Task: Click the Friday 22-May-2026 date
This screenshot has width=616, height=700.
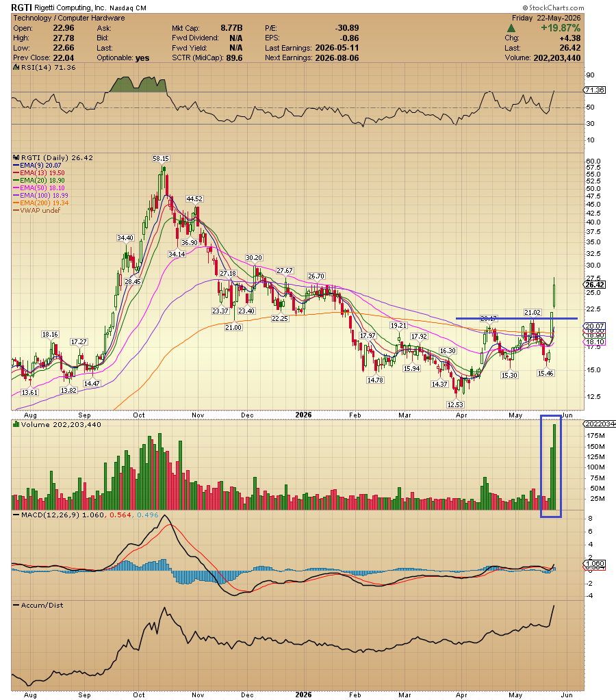Action: click(x=546, y=18)
